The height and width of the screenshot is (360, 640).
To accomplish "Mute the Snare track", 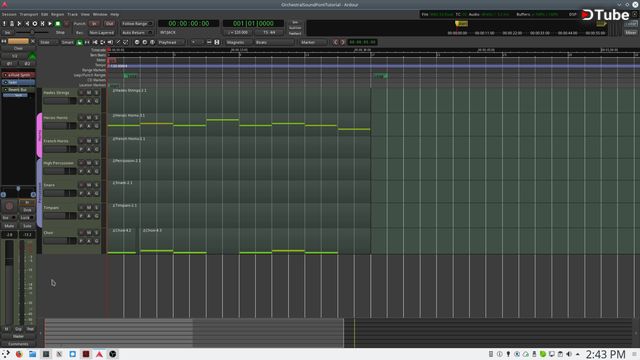I will tap(89, 185).
